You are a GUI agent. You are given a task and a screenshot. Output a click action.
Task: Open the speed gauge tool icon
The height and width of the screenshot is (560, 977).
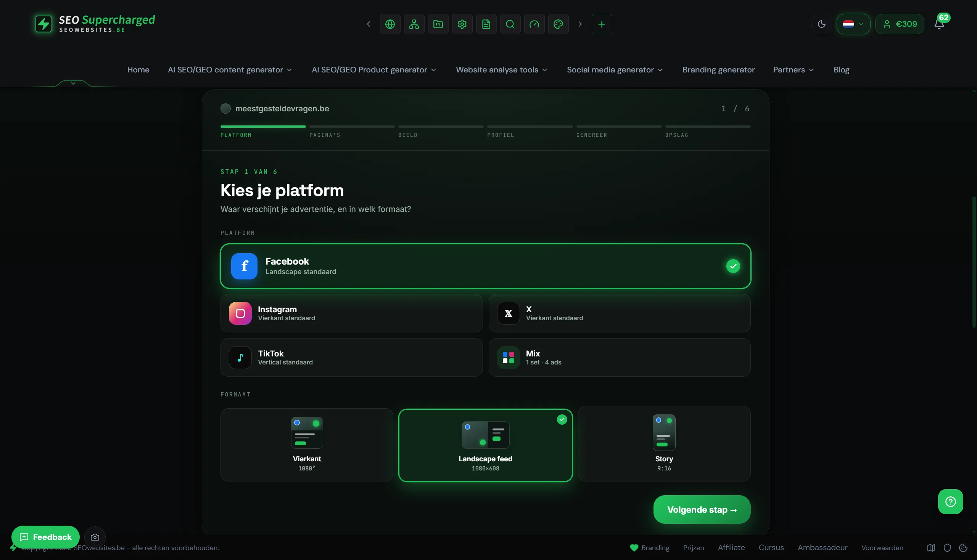tap(534, 24)
